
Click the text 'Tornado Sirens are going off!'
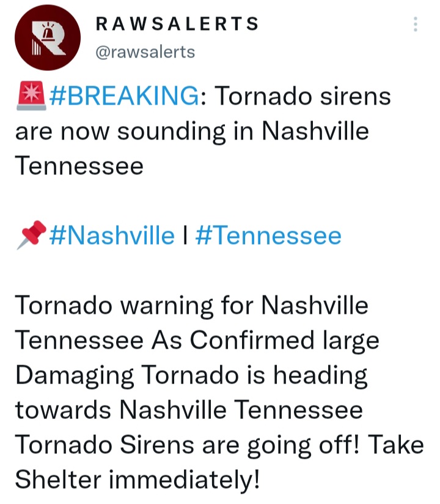pyautogui.click(x=187, y=445)
